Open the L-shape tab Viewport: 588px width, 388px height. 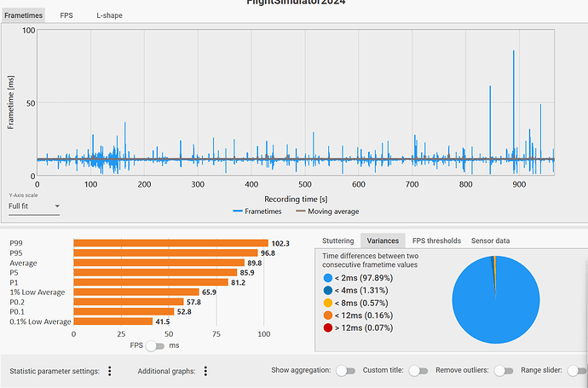[107, 15]
